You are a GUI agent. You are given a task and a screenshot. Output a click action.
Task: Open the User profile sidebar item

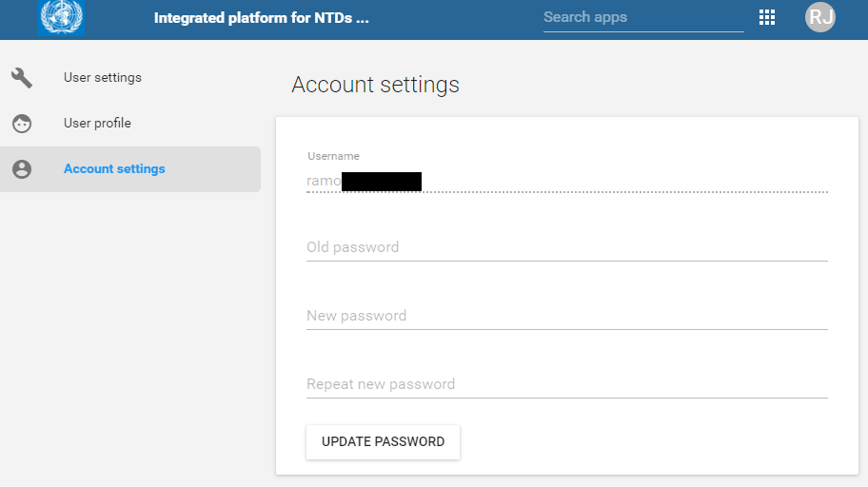point(97,124)
